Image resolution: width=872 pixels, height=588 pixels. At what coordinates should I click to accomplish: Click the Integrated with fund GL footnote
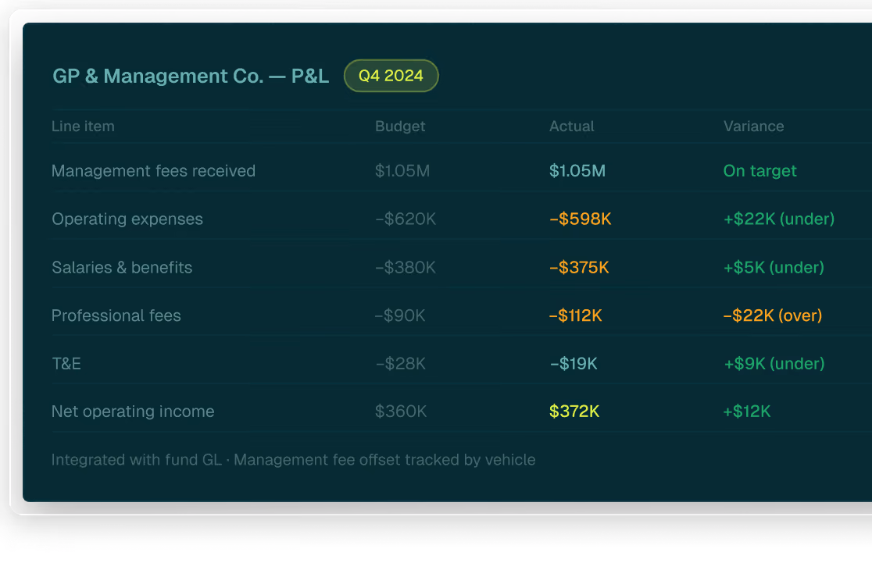(293, 460)
